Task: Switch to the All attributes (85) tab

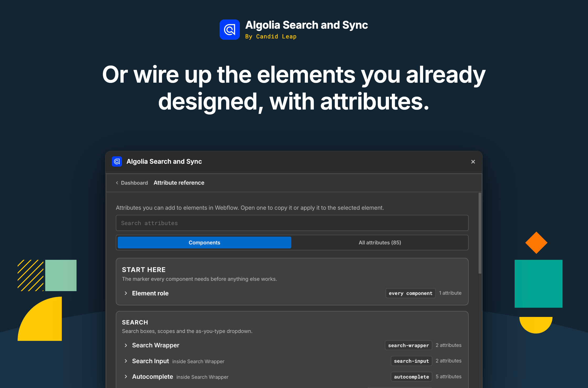Action: pos(380,242)
